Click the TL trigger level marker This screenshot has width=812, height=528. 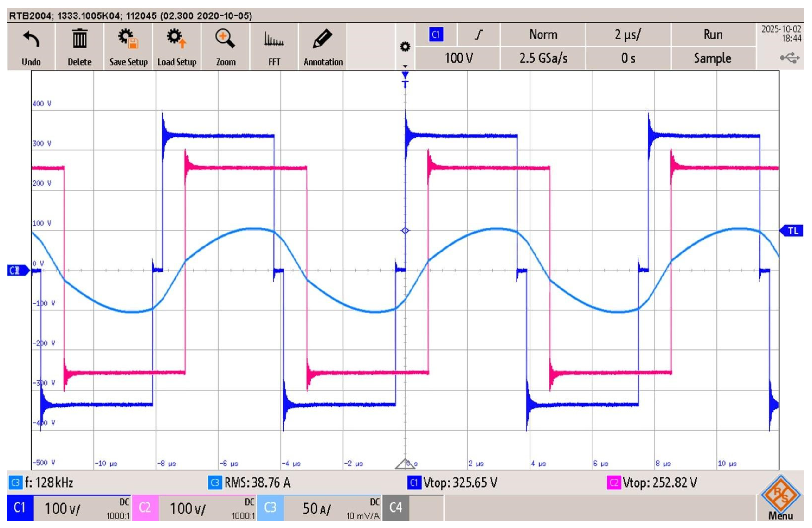click(792, 231)
